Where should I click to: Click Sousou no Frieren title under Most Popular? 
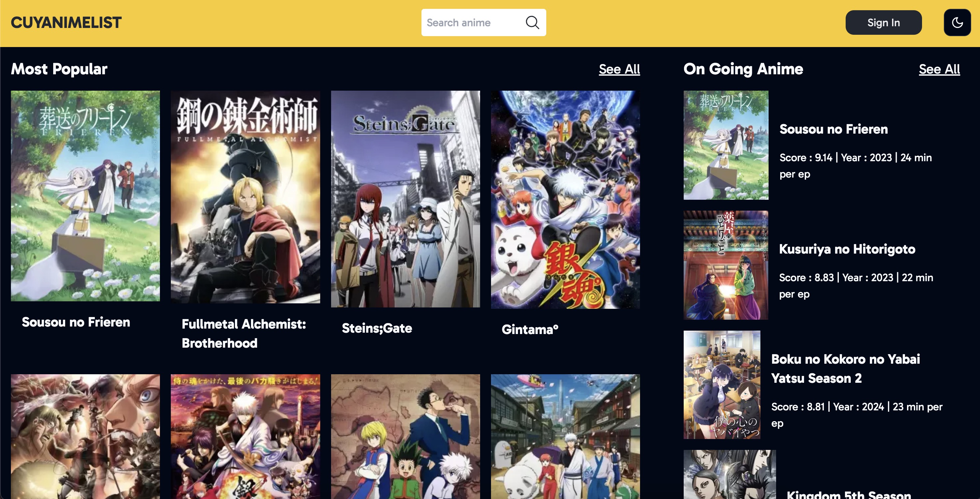(x=76, y=322)
